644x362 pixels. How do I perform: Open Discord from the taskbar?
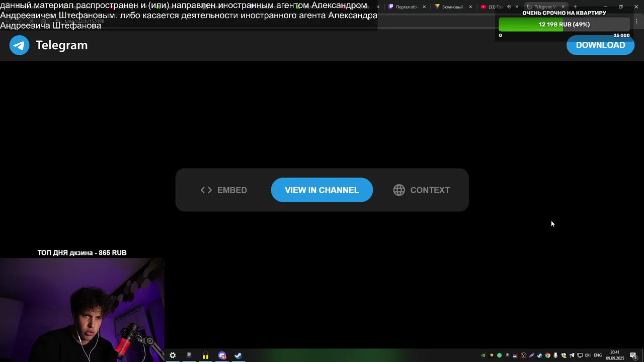(222, 355)
